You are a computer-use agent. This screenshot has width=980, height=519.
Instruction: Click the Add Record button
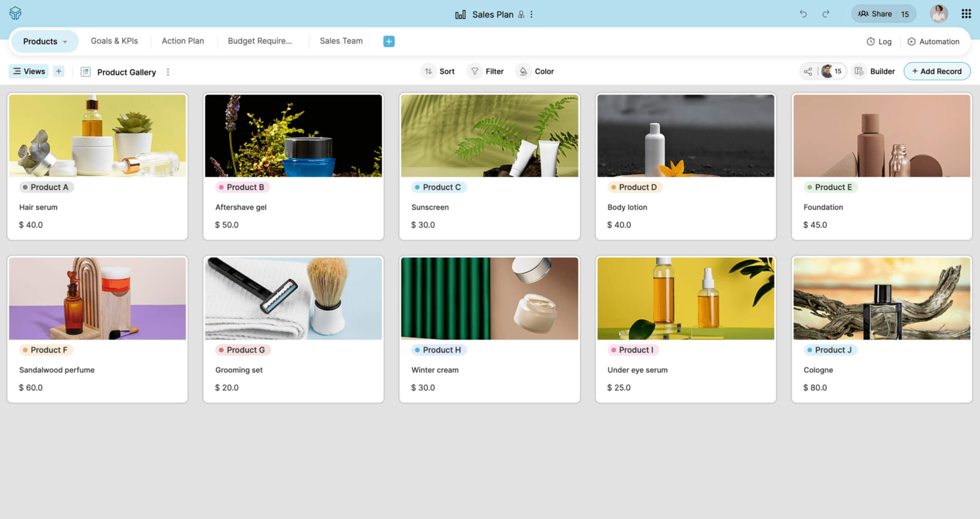point(937,71)
